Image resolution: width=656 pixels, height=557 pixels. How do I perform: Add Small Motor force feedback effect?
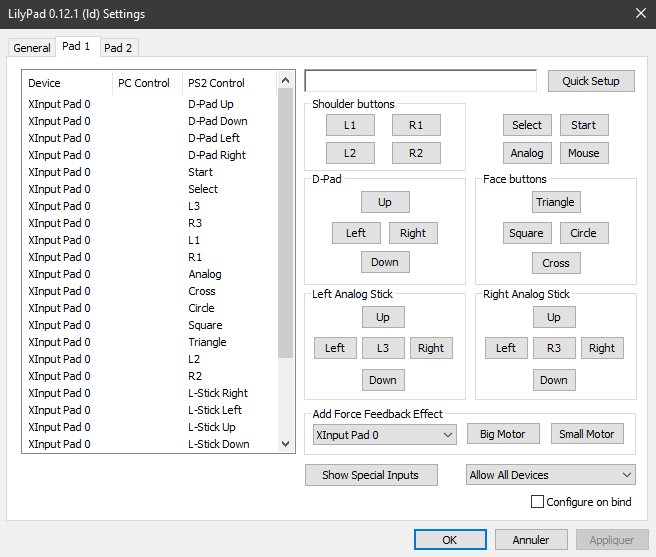click(586, 434)
